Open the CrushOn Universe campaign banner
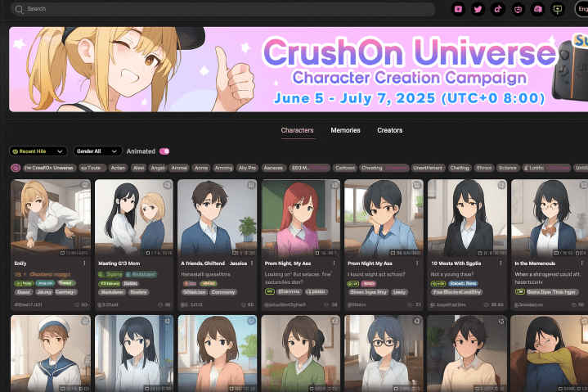The image size is (588, 392). [298, 70]
